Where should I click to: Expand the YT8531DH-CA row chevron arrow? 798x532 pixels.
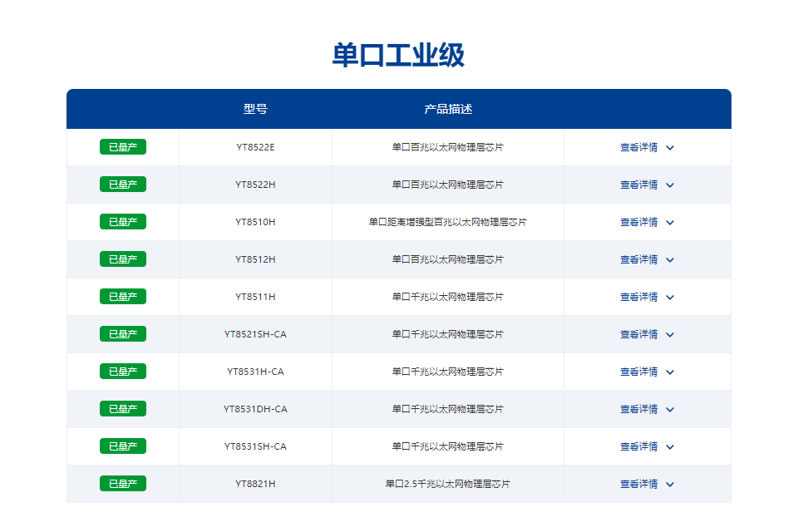coord(670,409)
